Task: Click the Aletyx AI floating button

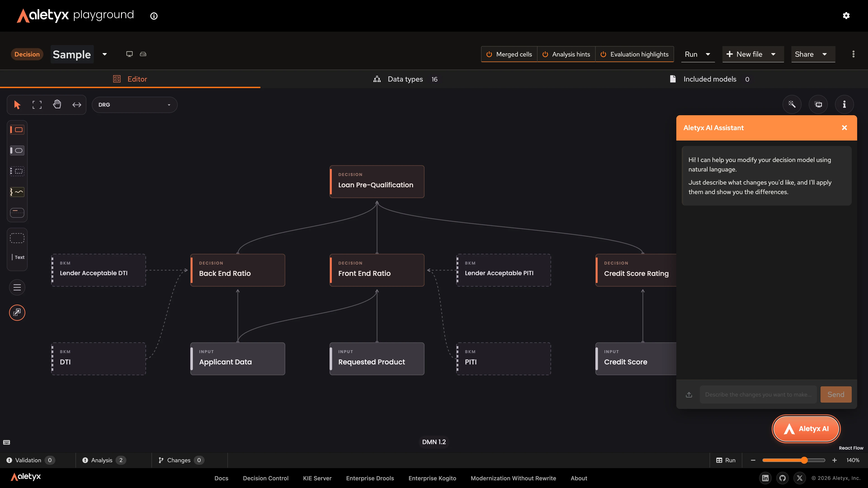Action: 806,429
